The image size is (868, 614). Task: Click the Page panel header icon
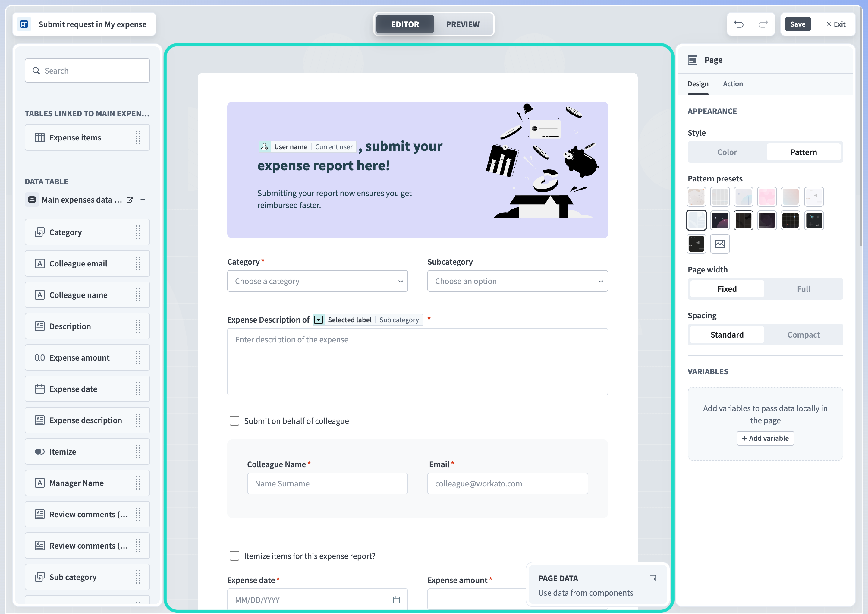tap(693, 60)
